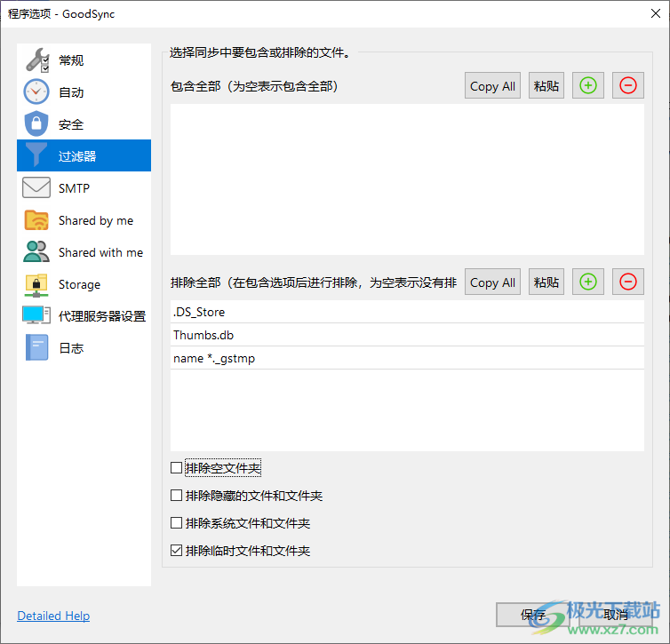Open the SMTP envelope icon
The image size is (670, 644).
[x=36, y=187]
